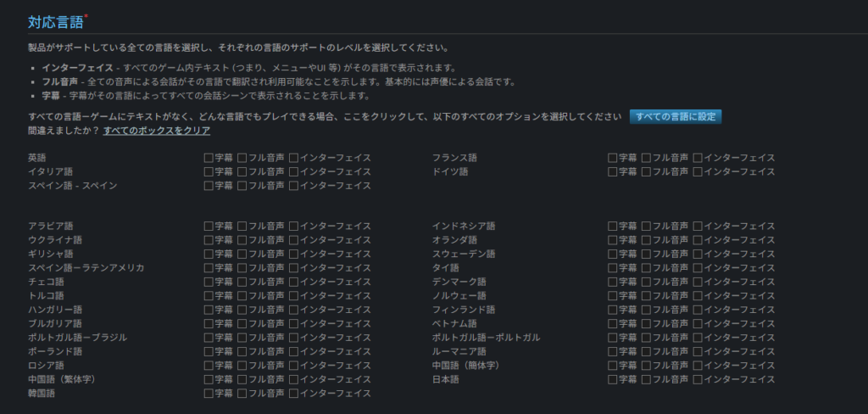The width and height of the screenshot is (868, 414).
Task: Check 字幕 for タイ語
Action: click(613, 268)
